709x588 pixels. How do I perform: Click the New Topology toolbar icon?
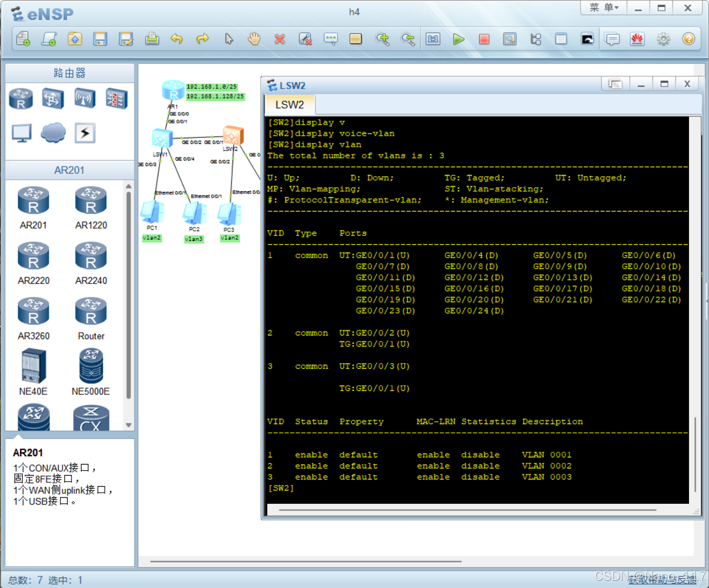pos(23,39)
